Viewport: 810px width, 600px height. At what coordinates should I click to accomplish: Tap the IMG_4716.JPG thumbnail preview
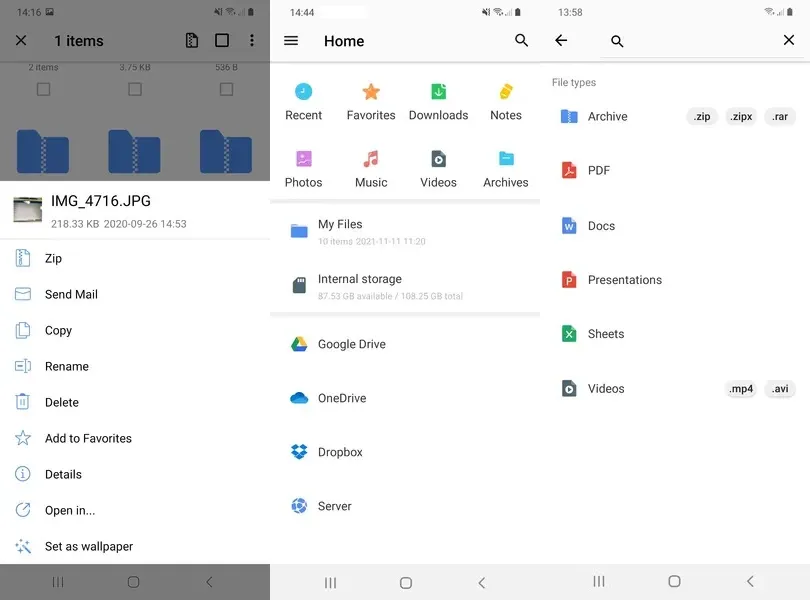coord(27,209)
